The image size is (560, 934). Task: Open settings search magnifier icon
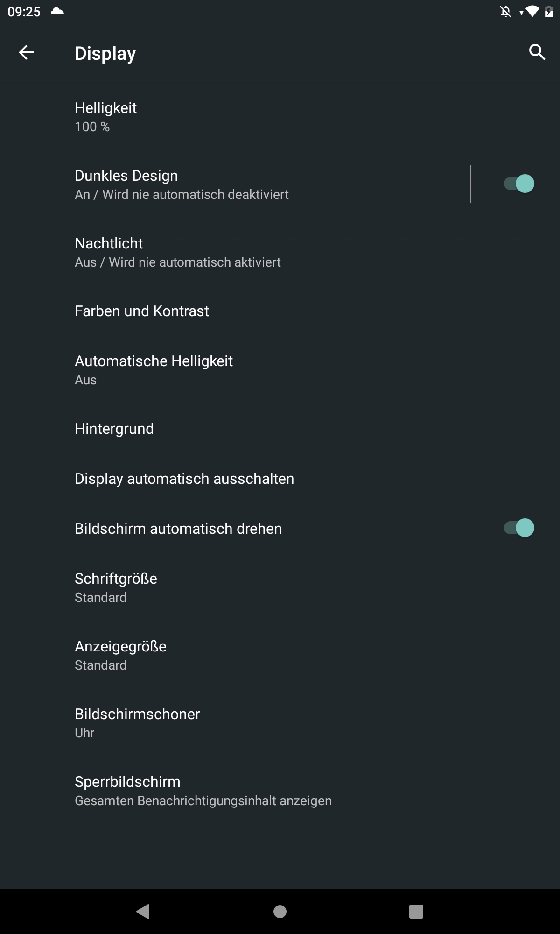537,52
